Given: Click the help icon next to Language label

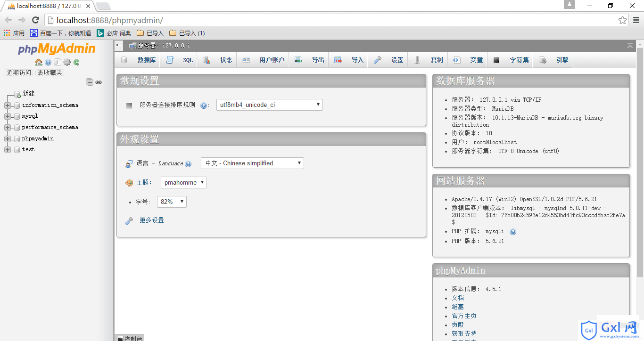Looking at the screenshot, I should pyautogui.click(x=188, y=164).
